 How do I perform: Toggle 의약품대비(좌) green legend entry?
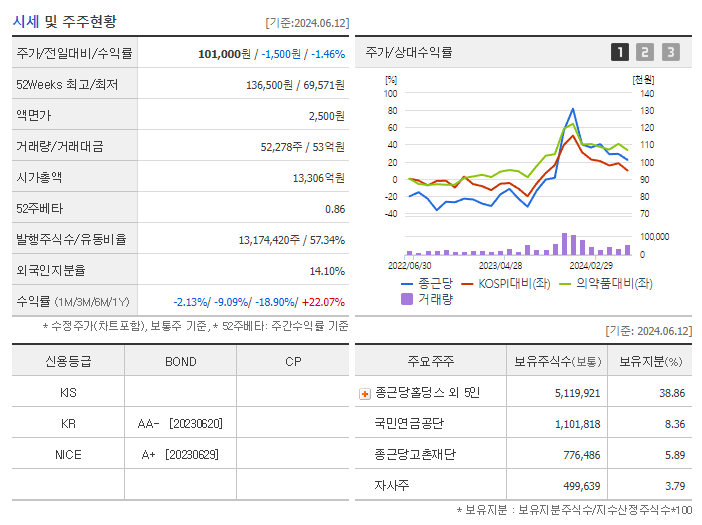(606, 283)
